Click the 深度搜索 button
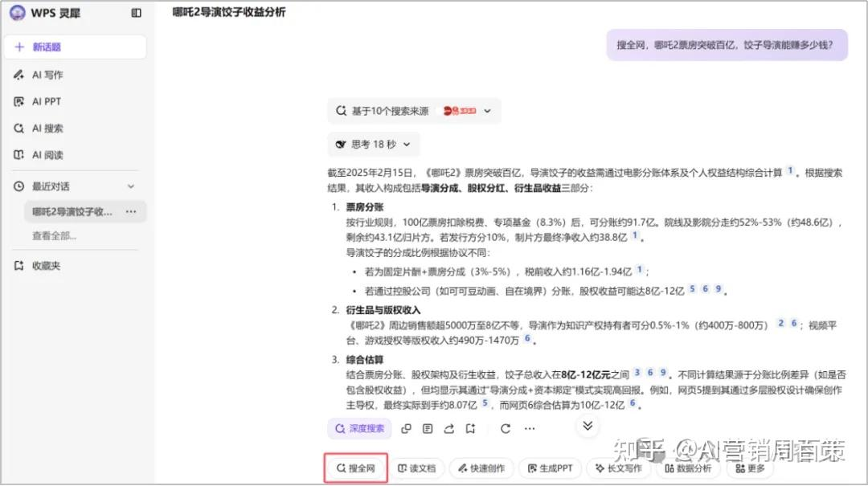The height and width of the screenshot is (486, 868). [x=359, y=428]
